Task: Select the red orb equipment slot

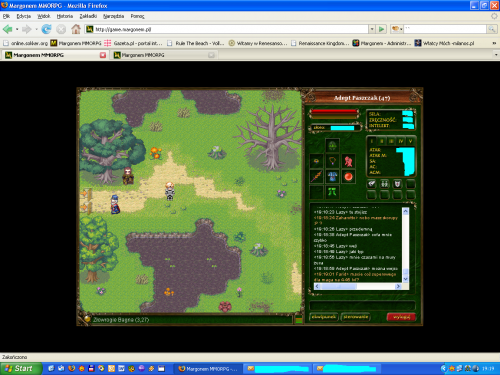Action: click(x=348, y=176)
